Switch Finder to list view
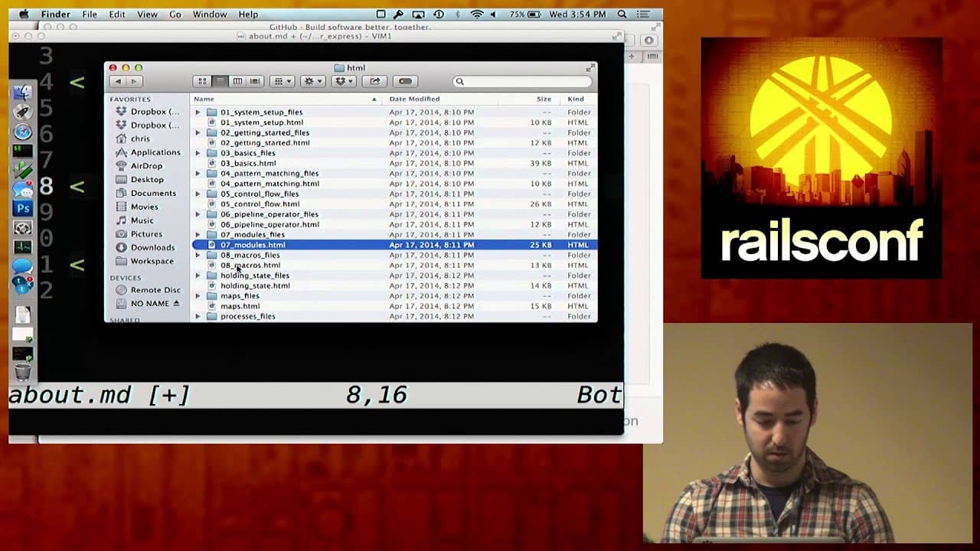This screenshot has width=980, height=551. pos(220,81)
